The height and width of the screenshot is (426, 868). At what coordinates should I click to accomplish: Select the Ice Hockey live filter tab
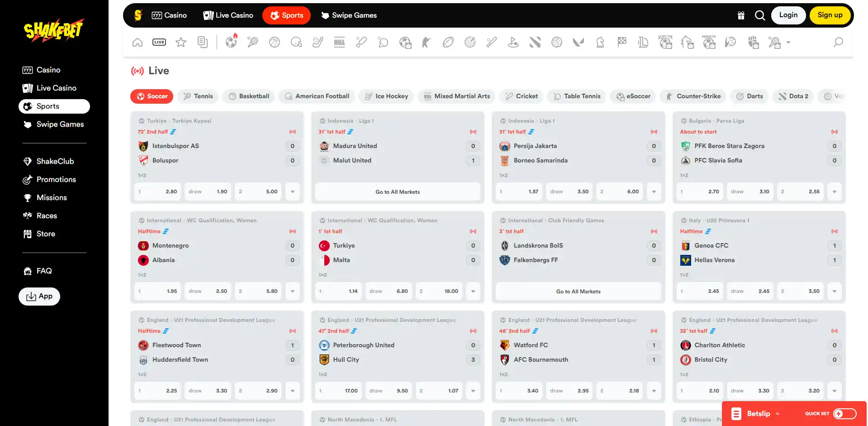click(386, 96)
